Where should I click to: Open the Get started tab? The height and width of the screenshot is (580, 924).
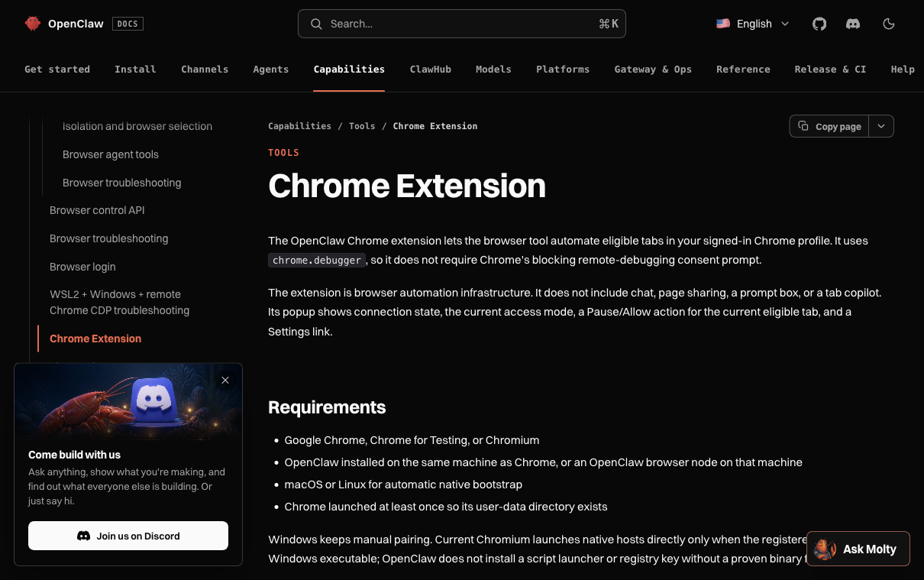pos(57,69)
